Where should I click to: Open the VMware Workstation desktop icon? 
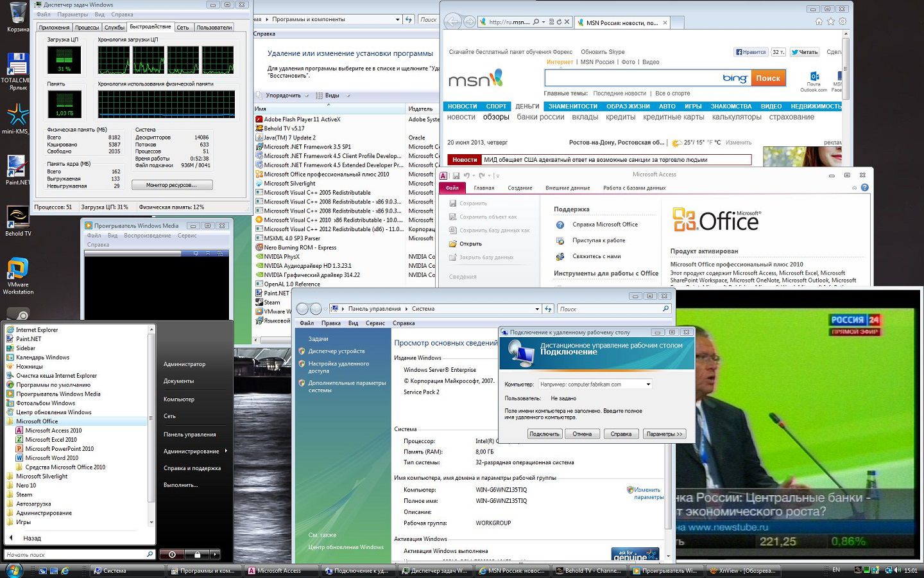point(17,276)
